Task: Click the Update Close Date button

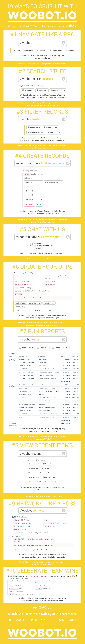Action: pyautogui.click(x=35, y=303)
